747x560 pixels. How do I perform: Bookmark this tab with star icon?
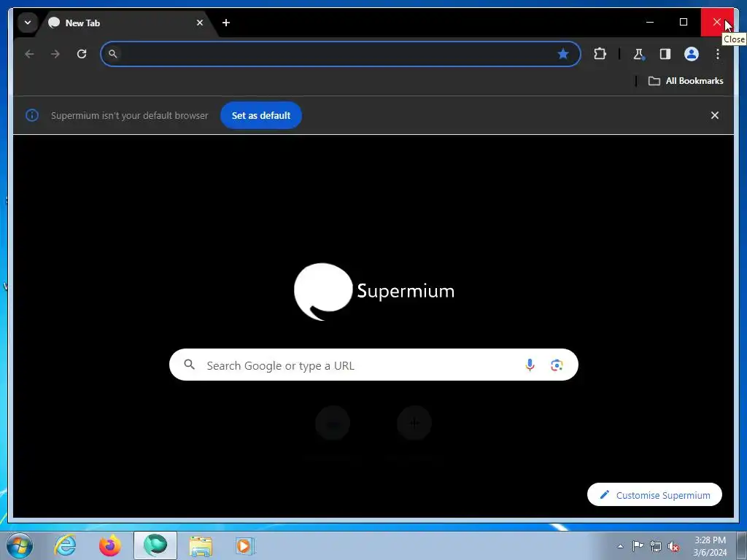(x=562, y=54)
